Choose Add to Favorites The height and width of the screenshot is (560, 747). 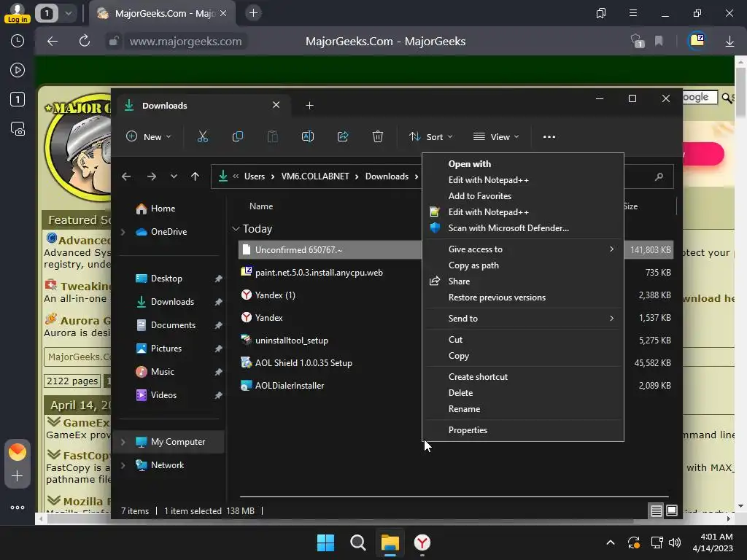pyautogui.click(x=523, y=196)
